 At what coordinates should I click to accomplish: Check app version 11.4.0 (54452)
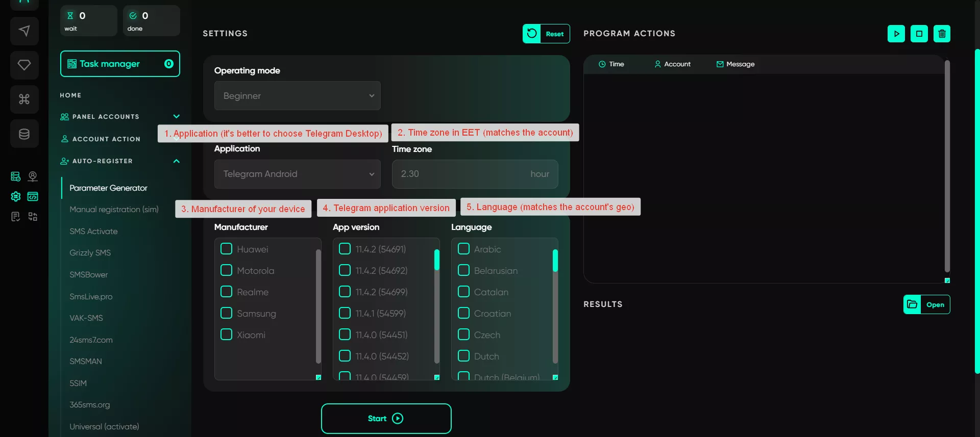pos(345,356)
